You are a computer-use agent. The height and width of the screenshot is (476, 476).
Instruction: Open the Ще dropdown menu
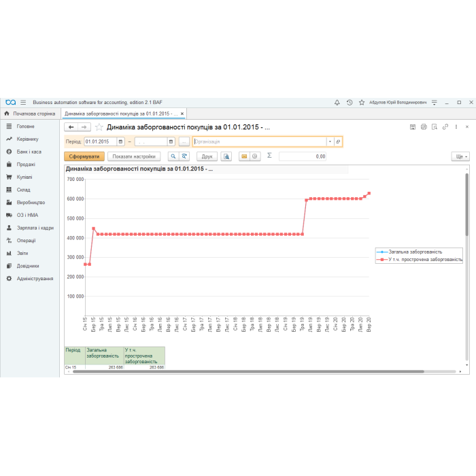(x=460, y=156)
